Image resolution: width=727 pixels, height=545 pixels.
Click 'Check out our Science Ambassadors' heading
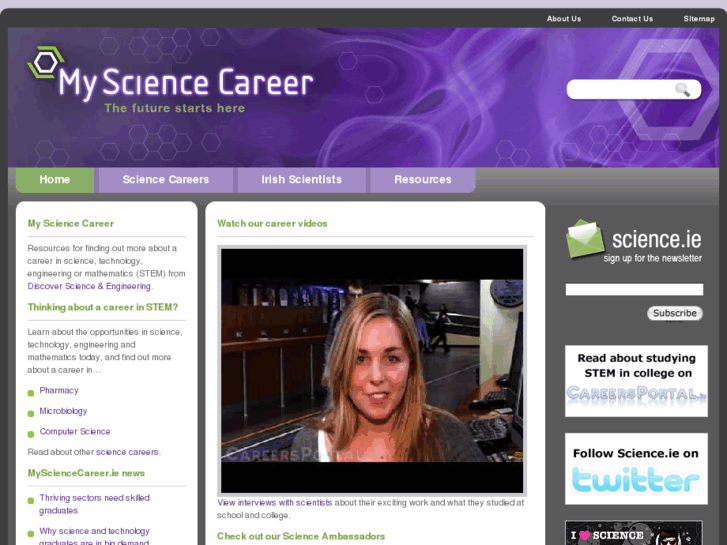point(301,536)
